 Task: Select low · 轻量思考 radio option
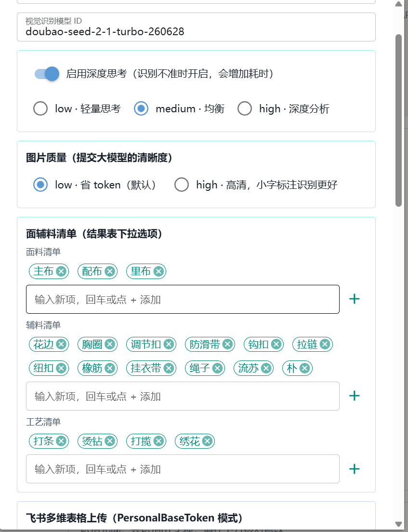click(40, 108)
